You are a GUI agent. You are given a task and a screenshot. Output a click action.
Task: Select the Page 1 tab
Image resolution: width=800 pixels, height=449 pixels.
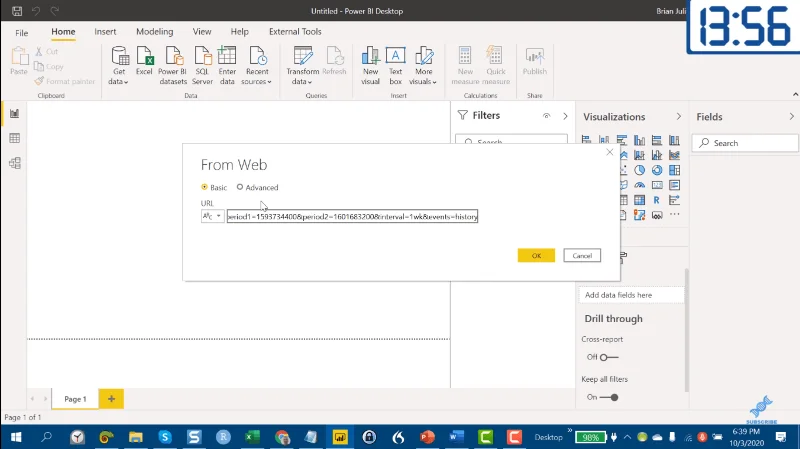75,399
